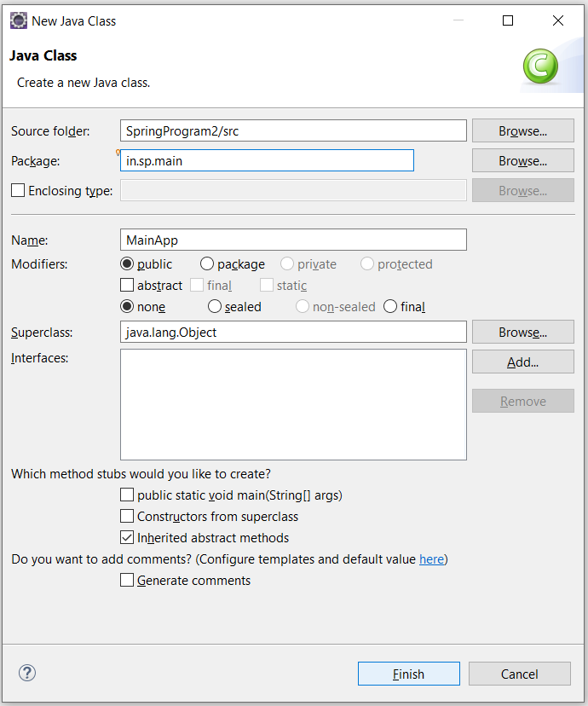
Task: Click into the Name text field
Action: click(293, 240)
